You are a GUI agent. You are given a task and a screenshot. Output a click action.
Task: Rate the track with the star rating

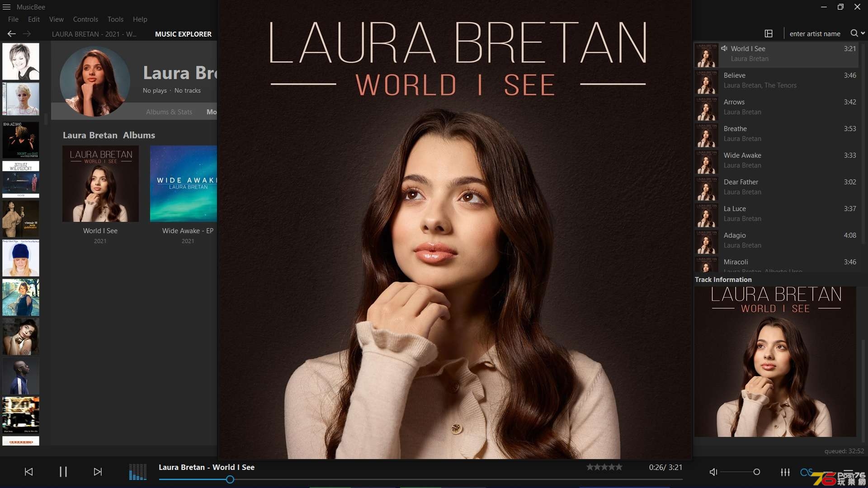[604, 467]
